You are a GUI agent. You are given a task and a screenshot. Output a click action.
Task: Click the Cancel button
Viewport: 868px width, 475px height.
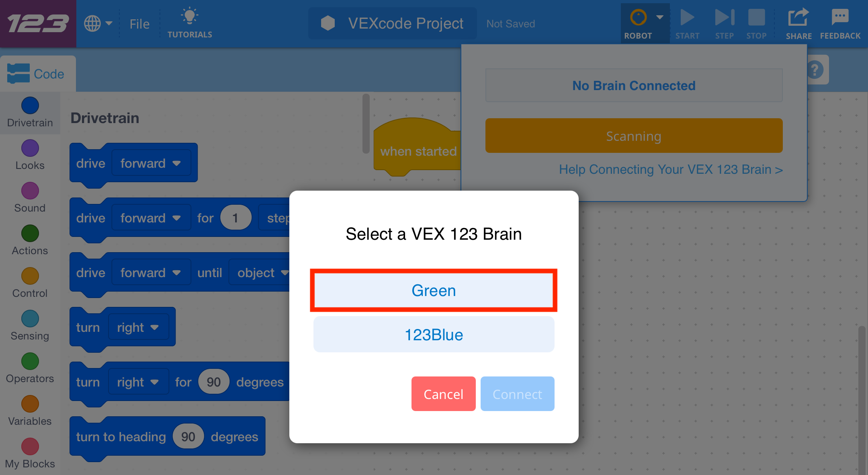pyautogui.click(x=443, y=394)
